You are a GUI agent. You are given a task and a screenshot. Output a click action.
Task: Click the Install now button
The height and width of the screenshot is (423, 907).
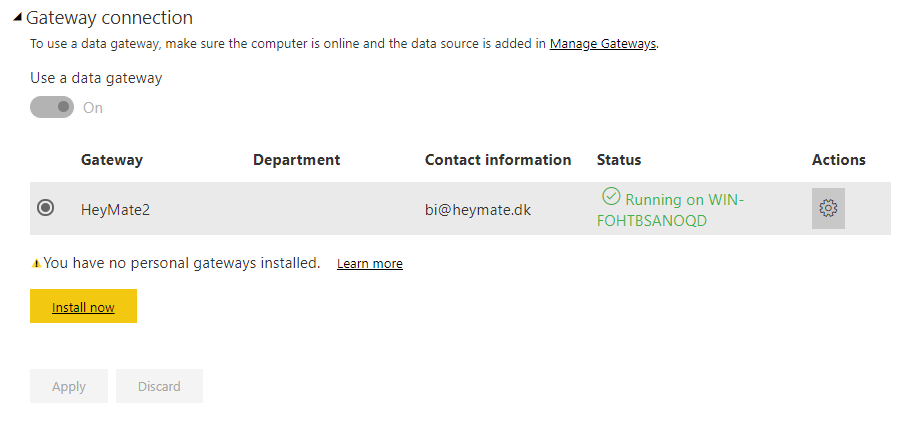pyautogui.click(x=83, y=306)
